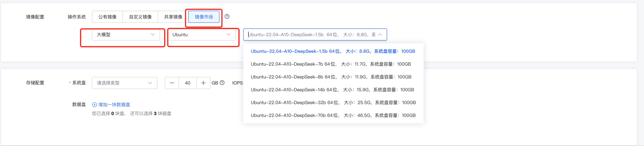The width and height of the screenshot is (644, 146).
Task: Open the 请选择类型 system disk type dropdown
Action: tap(125, 83)
